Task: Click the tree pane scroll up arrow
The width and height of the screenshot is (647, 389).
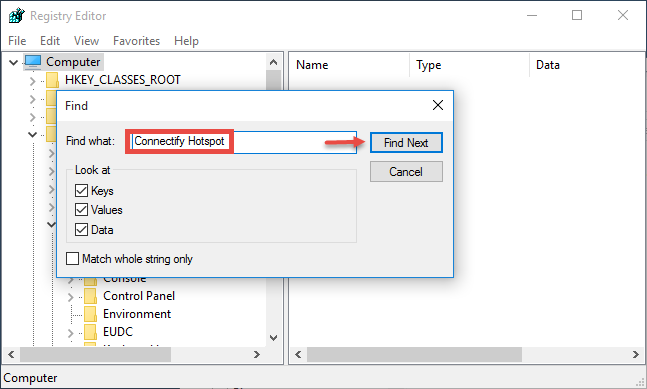Action: (x=273, y=62)
